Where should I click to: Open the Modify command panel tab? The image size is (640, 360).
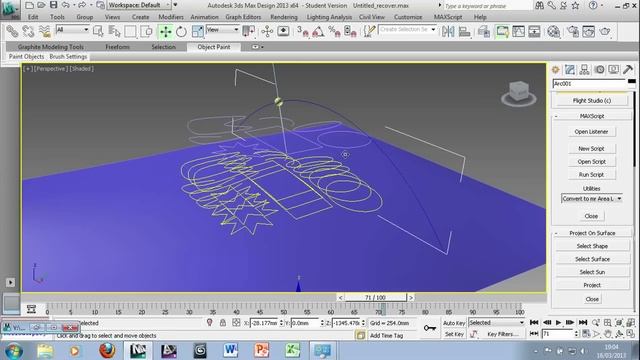coord(570,70)
